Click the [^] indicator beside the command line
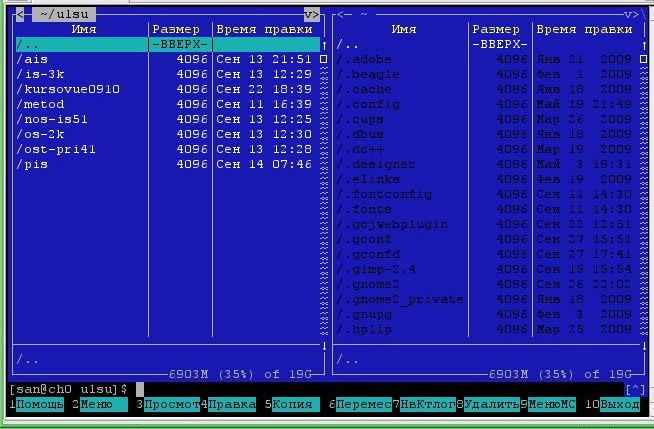654x429 pixels. pos(634,389)
